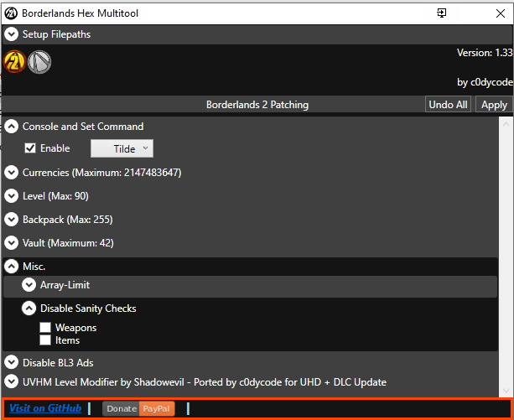Open the Visit on GitHub link

45,408
